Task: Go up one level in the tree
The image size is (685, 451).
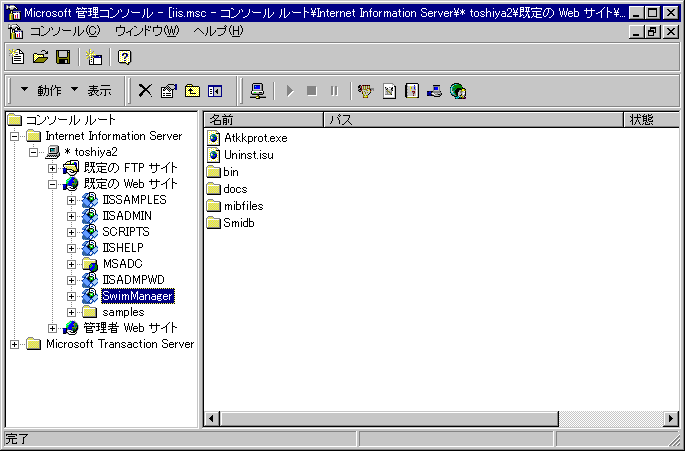Action: 192,91
